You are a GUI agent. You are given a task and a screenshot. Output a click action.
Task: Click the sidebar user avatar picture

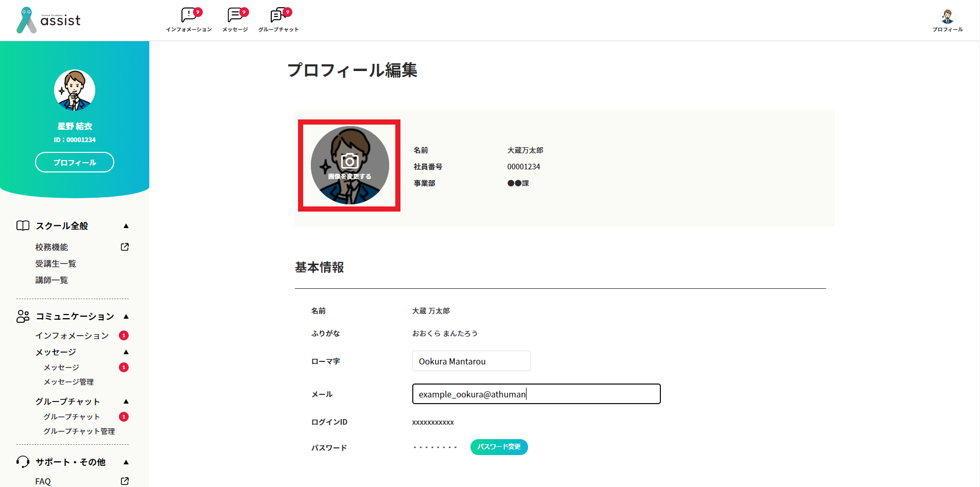(75, 90)
